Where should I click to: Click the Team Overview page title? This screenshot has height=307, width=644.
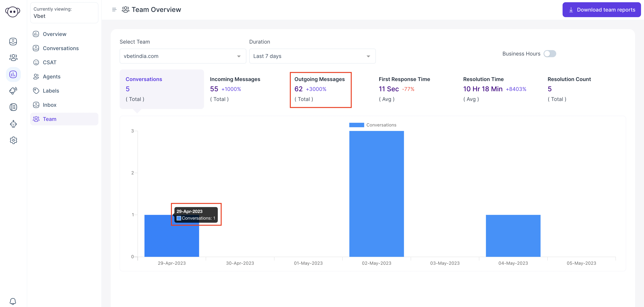tap(156, 10)
